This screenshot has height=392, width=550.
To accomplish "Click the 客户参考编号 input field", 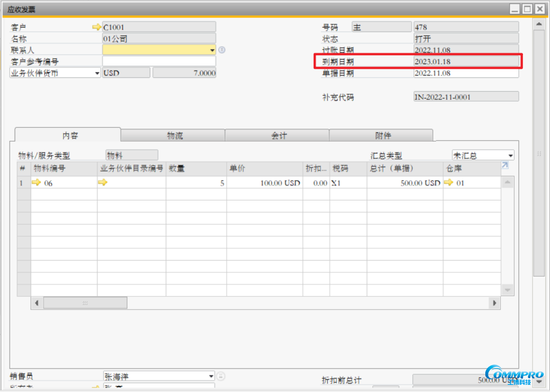I will (x=159, y=62).
